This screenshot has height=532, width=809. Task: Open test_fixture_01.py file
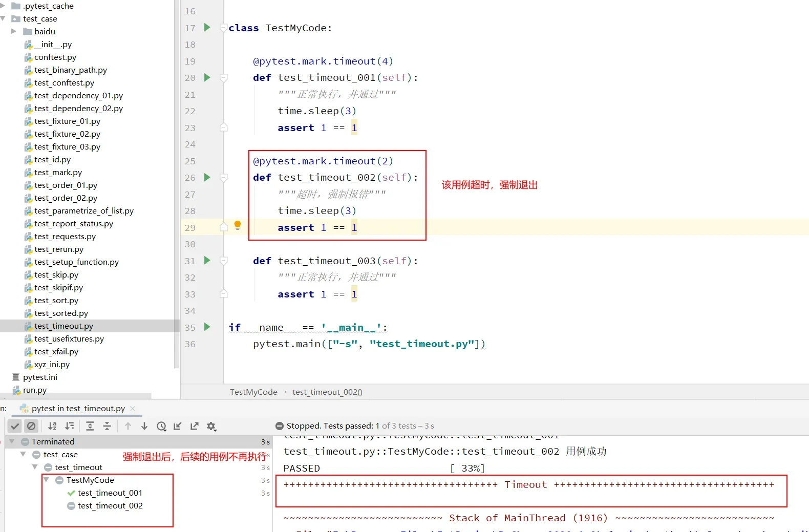point(68,121)
